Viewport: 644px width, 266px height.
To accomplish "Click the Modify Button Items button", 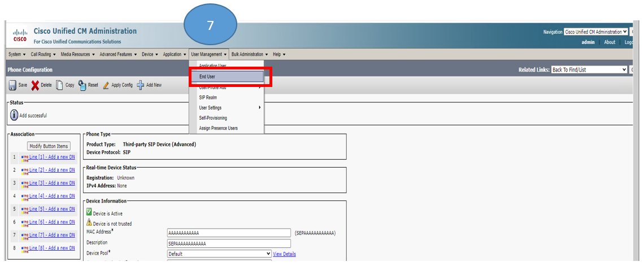I will [x=49, y=146].
